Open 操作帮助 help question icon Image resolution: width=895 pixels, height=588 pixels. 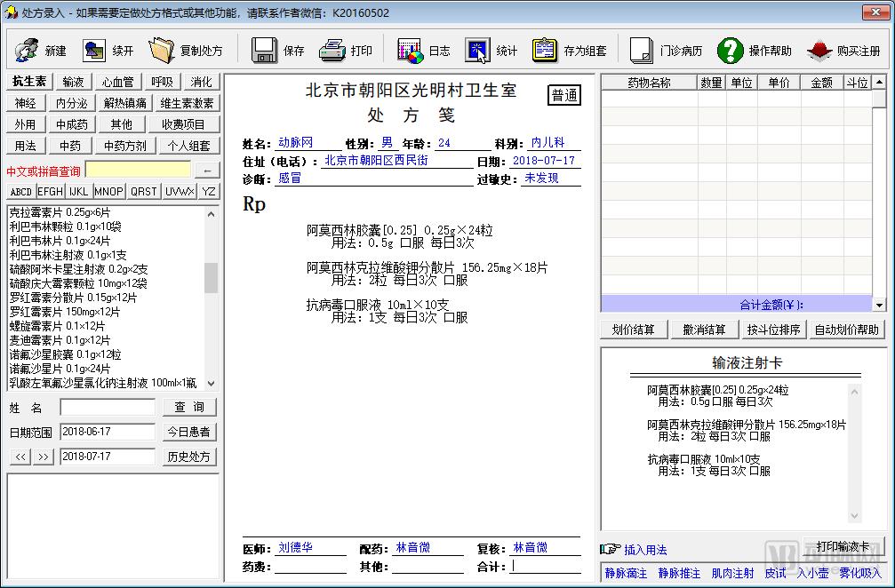[730, 51]
